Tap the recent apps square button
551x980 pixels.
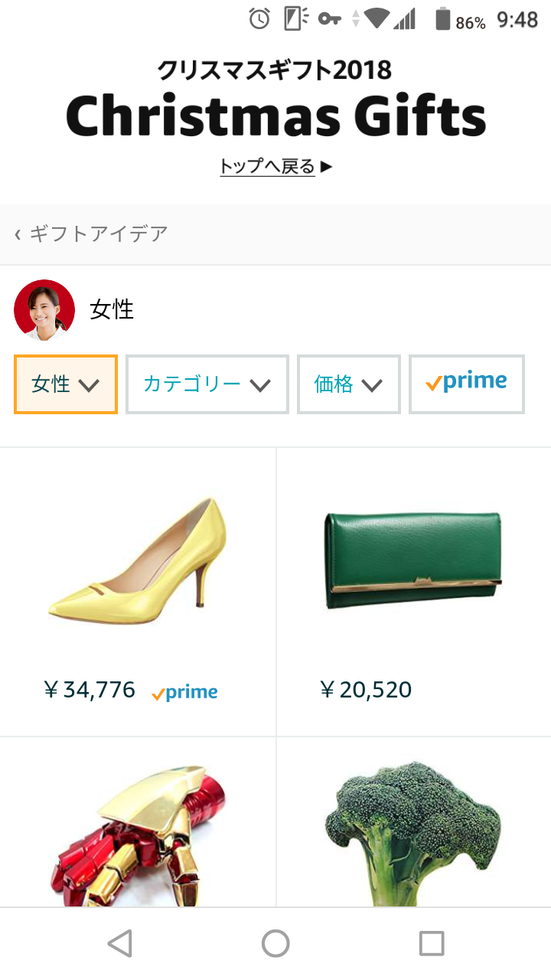click(x=432, y=943)
